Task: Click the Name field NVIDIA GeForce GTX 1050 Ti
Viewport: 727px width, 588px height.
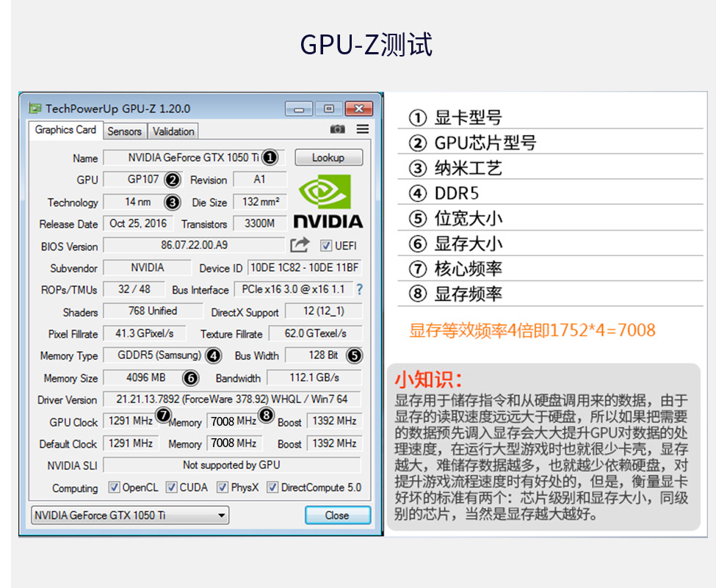Action: pos(195,158)
